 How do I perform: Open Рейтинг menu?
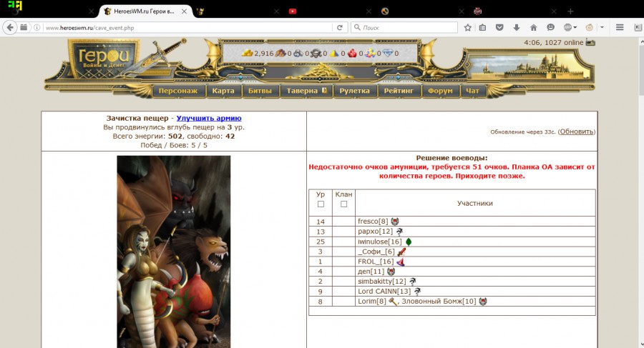pos(399,91)
